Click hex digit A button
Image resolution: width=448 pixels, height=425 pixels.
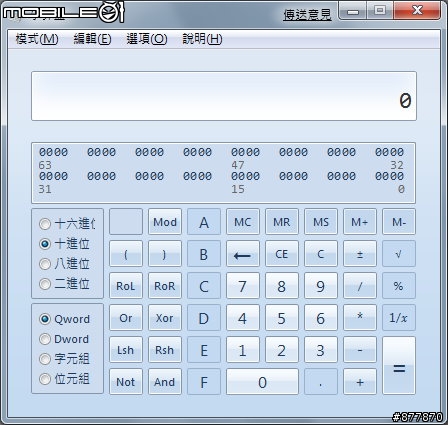tap(204, 222)
